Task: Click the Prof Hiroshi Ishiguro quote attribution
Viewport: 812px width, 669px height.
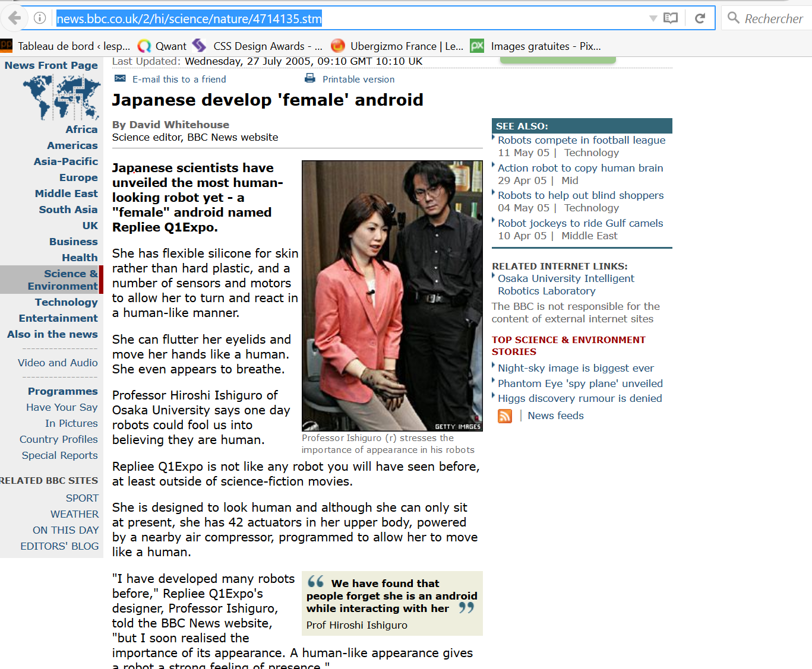Action: click(357, 625)
